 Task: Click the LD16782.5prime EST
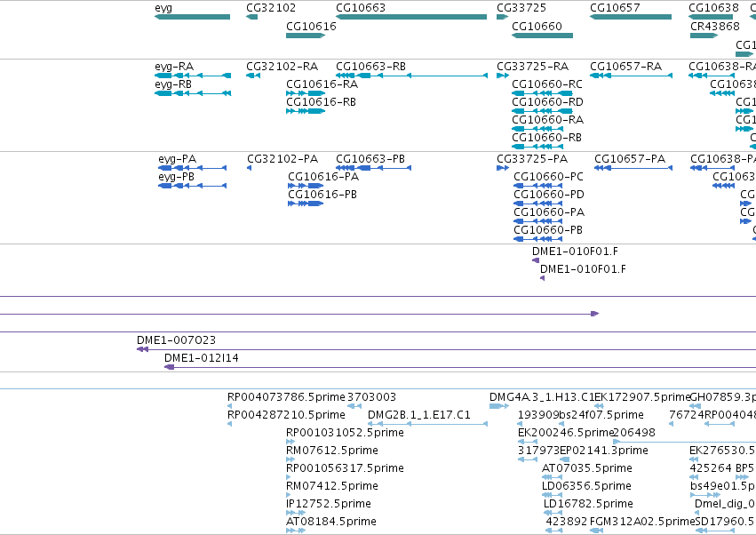(553, 514)
